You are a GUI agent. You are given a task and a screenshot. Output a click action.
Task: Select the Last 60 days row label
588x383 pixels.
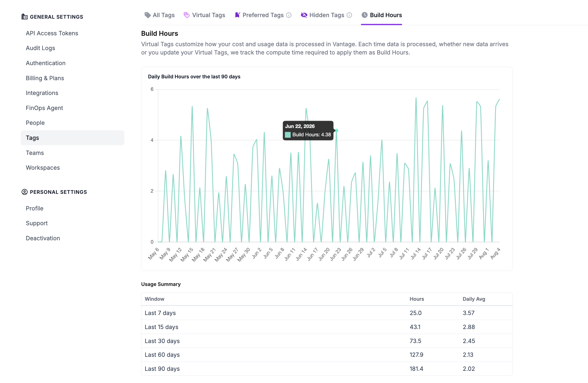tap(162, 355)
